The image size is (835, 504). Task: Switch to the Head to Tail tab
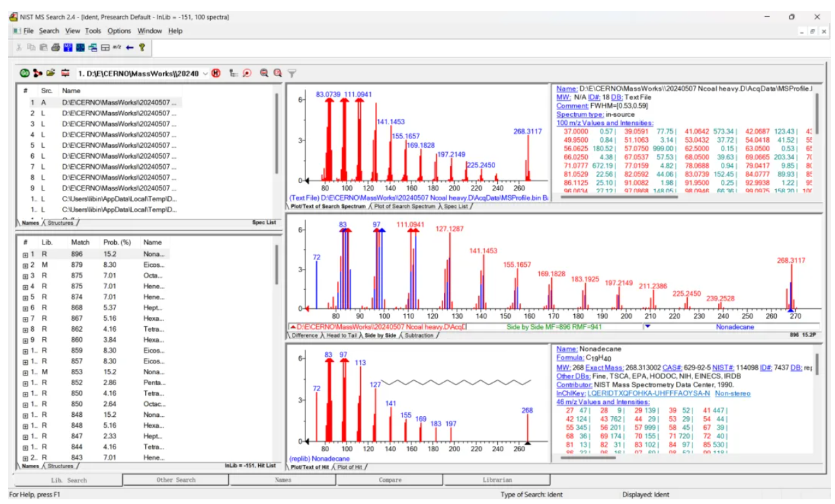[343, 335]
